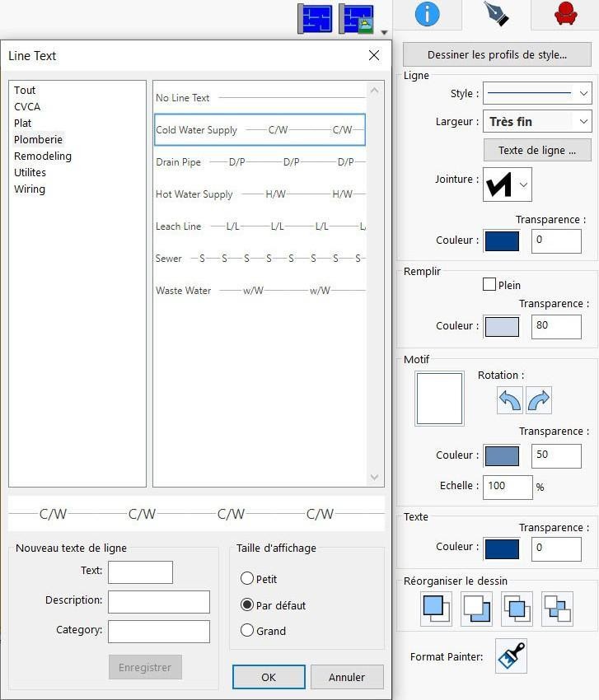This screenshot has width=599, height=700.
Task: Click the blue floor plan view icon
Action: (315, 18)
